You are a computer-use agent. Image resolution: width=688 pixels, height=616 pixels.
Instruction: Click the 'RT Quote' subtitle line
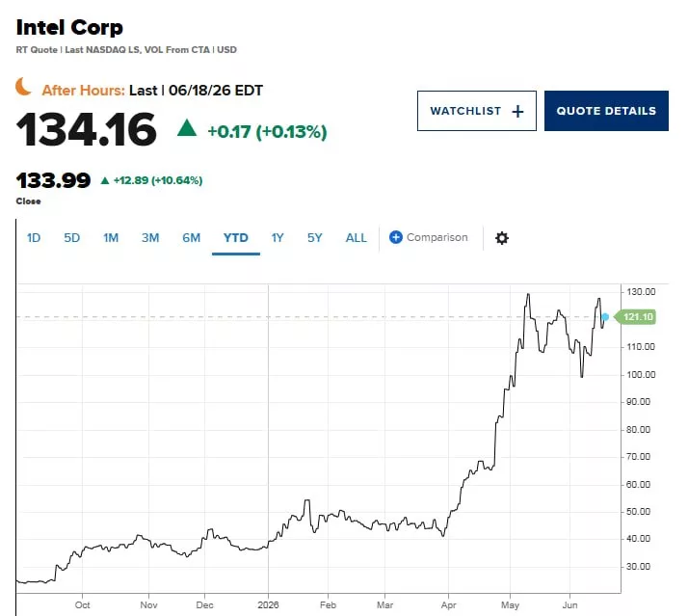(126, 49)
